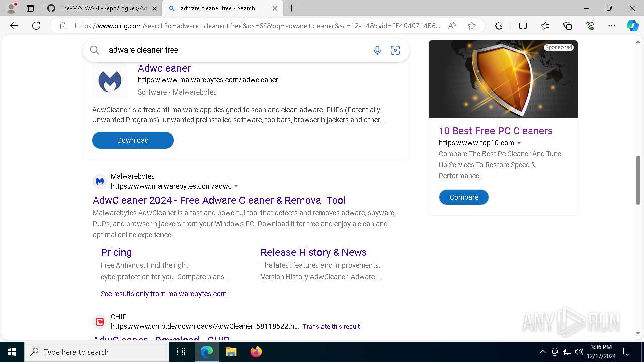The image size is (644, 362).
Task: View site information lock icon
Action: coord(63,26)
